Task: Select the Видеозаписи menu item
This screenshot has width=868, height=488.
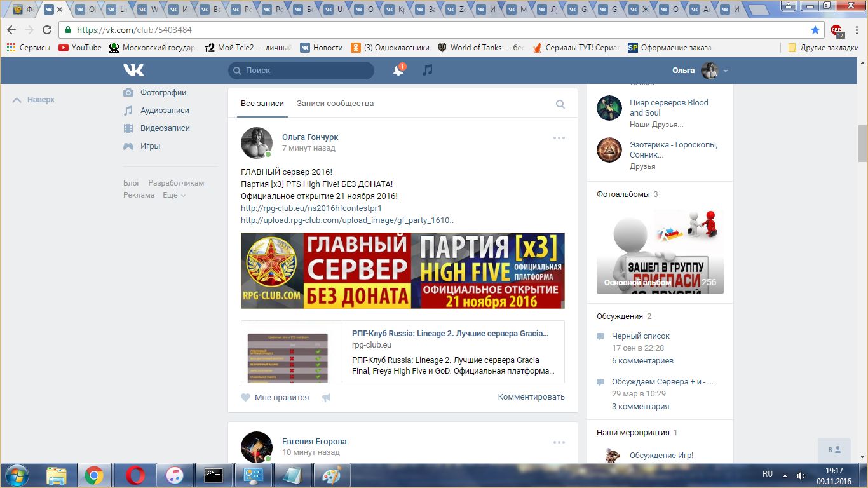Action: 165,128
